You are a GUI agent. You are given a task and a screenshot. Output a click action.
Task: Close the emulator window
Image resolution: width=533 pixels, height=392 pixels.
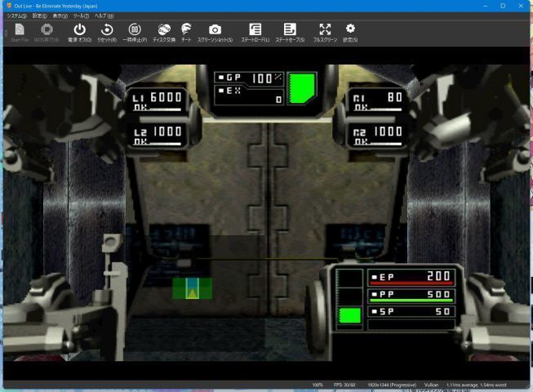pyautogui.click(x=521, y=6)
